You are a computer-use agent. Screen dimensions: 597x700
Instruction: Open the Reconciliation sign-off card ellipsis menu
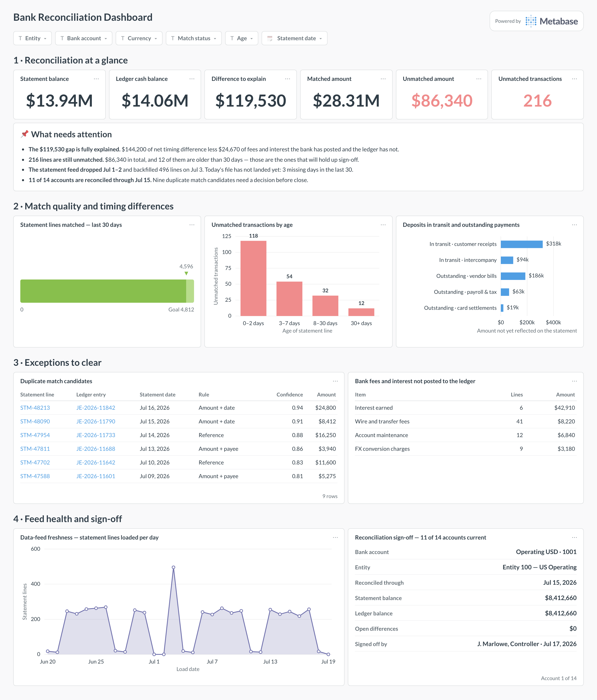574,537
